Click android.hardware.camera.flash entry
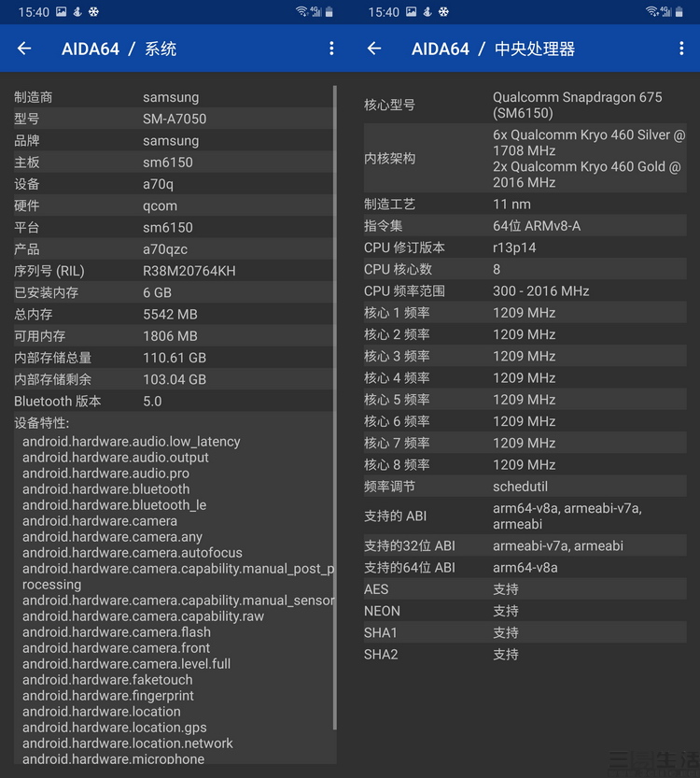This screenshot has width=700, height=778. (117, 632)
